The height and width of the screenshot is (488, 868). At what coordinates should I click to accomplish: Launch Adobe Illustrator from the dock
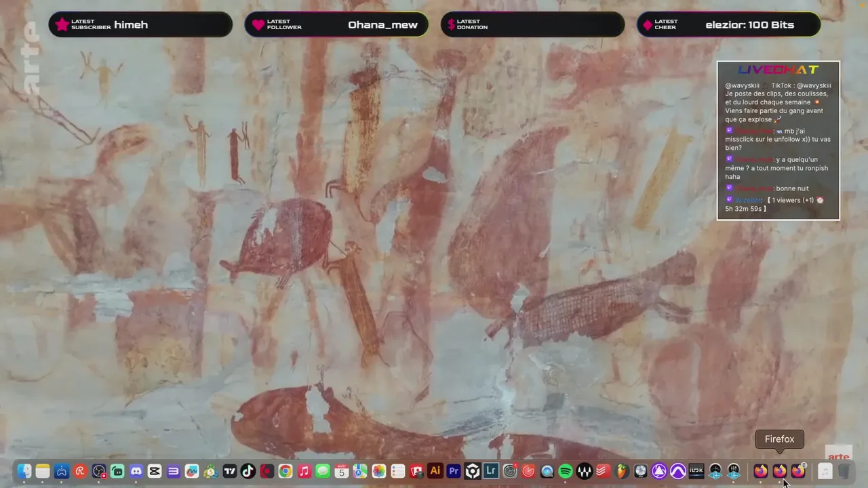435,471
